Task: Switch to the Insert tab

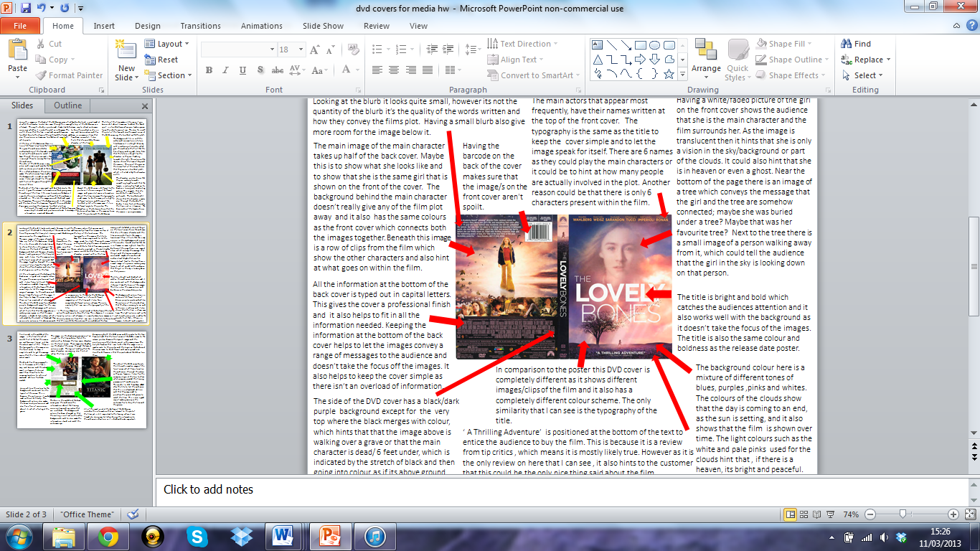Action: pos(104,26)
